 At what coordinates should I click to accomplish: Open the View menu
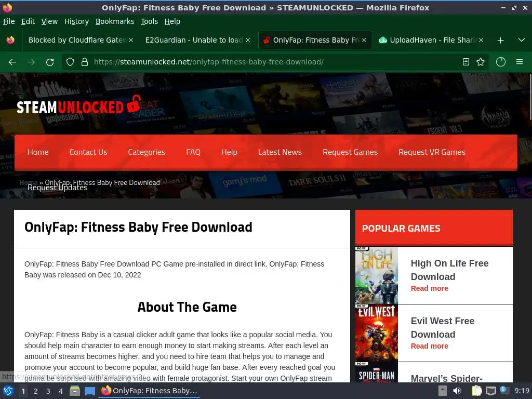(49, 21)
